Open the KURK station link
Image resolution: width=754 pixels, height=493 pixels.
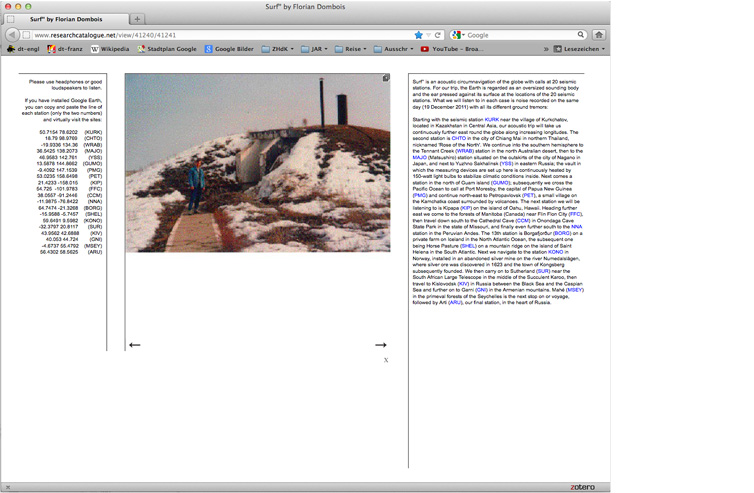(491, 119)
